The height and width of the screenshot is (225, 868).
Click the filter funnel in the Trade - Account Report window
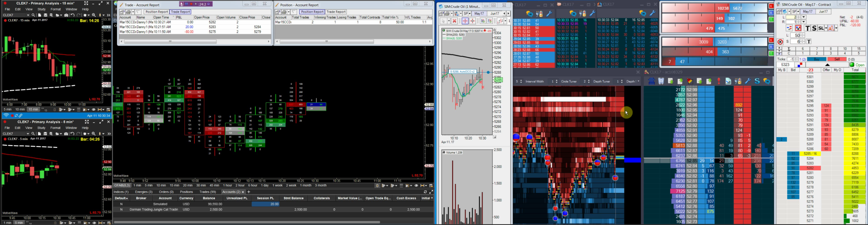pyautogui.click(x=138, y=12)
